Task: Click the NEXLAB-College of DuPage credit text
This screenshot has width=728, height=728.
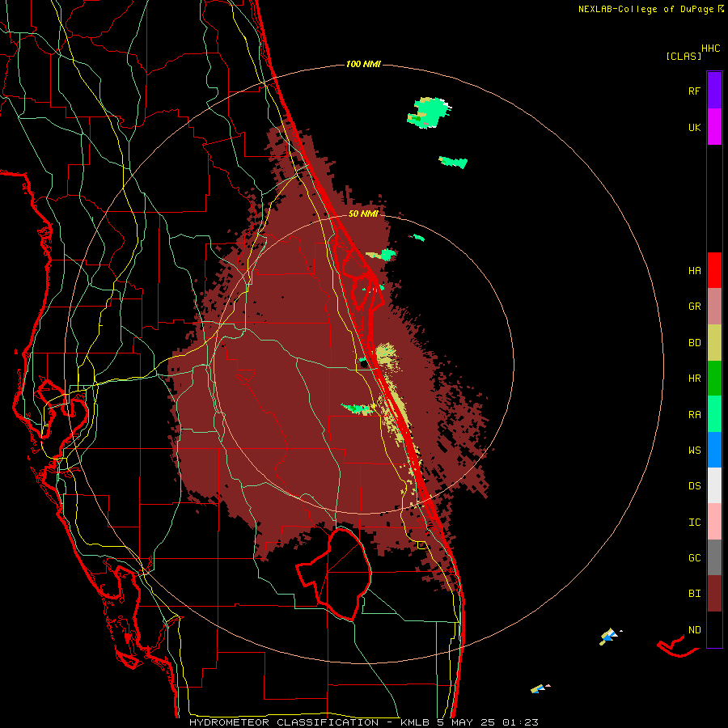Action: coord(650,9)
